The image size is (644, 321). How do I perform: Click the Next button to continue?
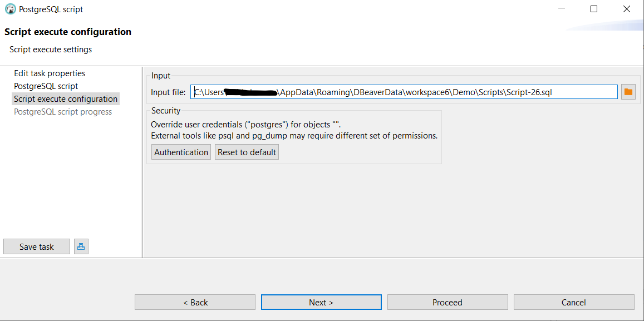click(x=321, y=302)
